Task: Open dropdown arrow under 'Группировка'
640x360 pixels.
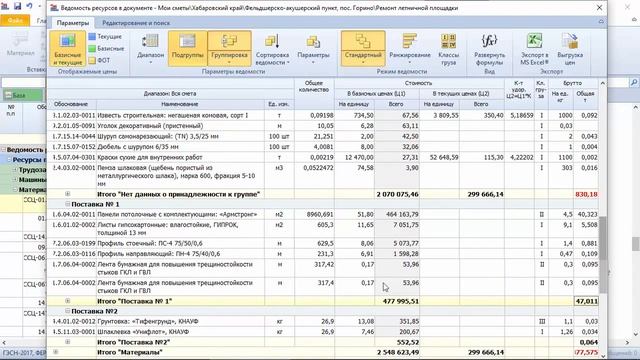Action: tap(229, 62)
